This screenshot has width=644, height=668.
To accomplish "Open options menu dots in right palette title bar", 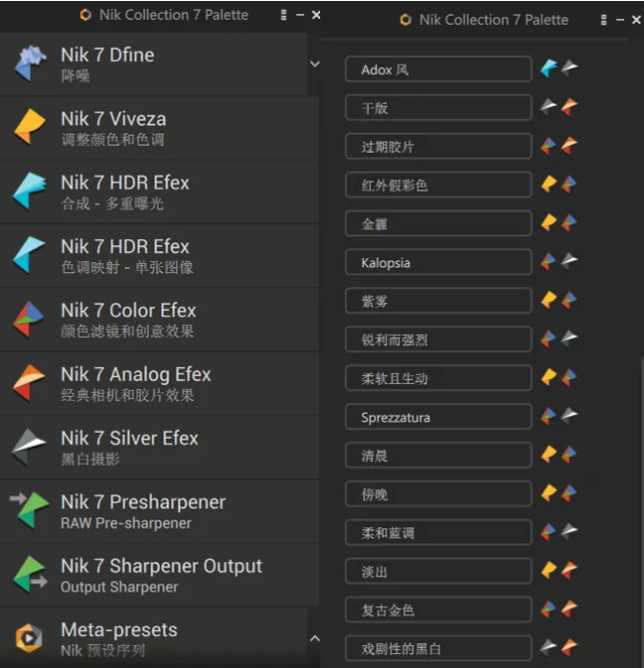I will point(603,20).
